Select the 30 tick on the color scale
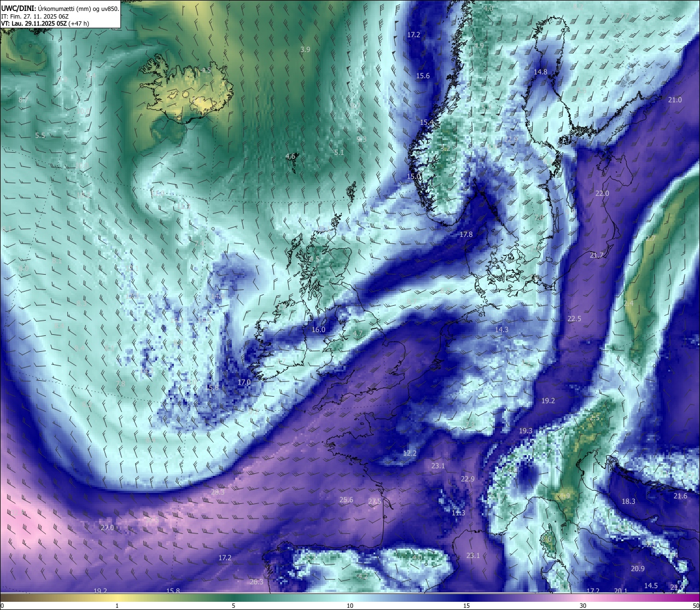The height and width of the screenshot is (610, 700). pos(583,606)
